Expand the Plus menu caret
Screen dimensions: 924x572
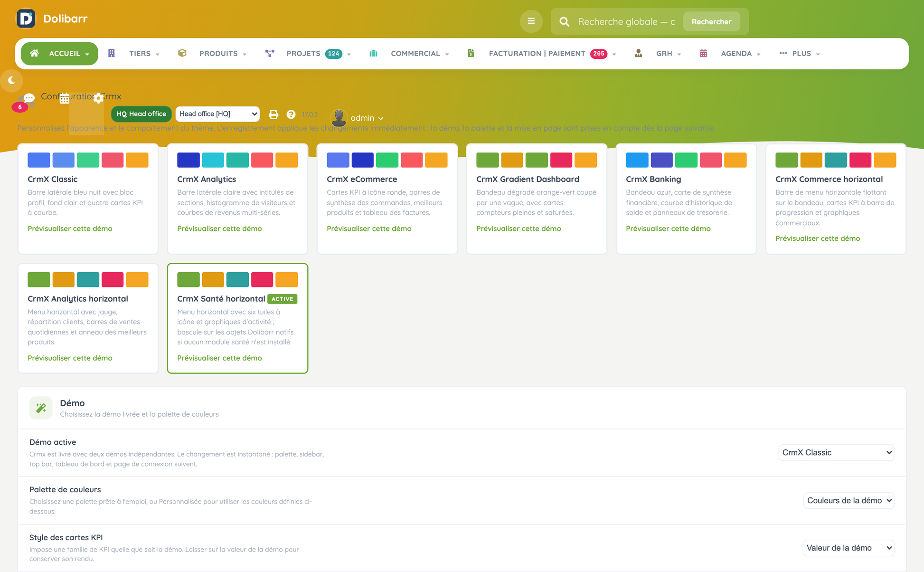[818, 55]
